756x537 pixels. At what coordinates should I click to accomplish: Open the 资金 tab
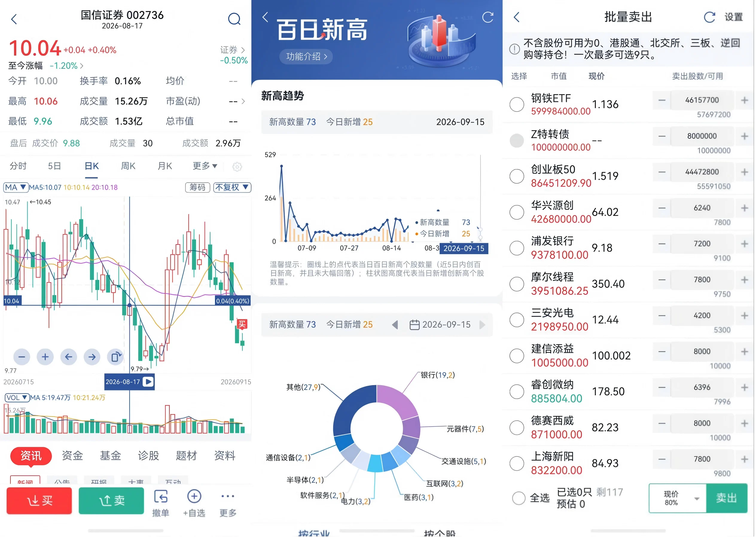point(72,456)
